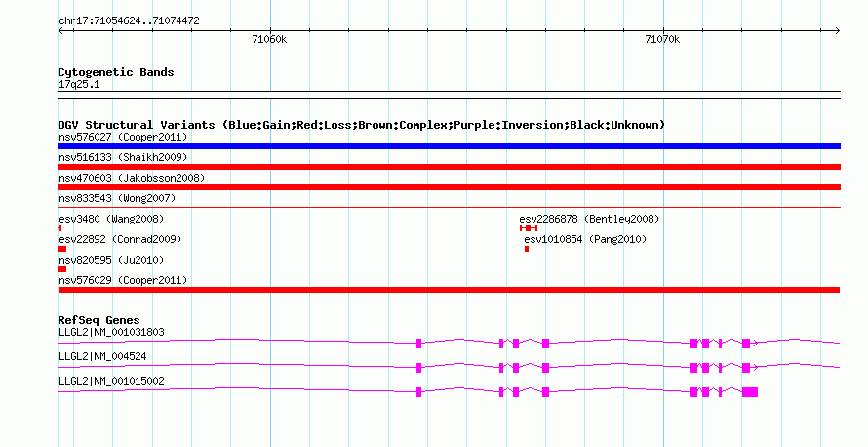The width and height of the screenshot is (868, 447).
Task: Click the nsv576027 (Cooper2011) blue gain bar
Action: click(x=449, y=146)
